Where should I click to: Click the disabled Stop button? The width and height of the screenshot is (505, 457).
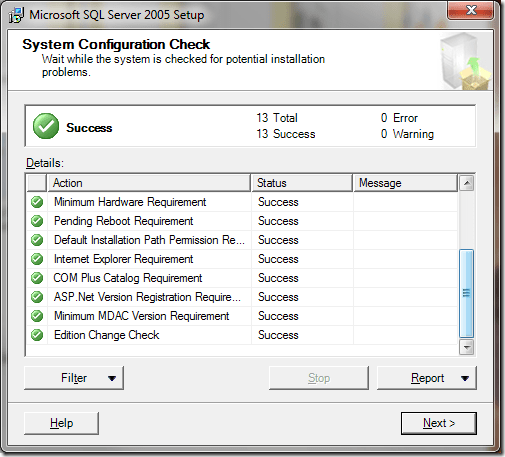click(319, 378)
